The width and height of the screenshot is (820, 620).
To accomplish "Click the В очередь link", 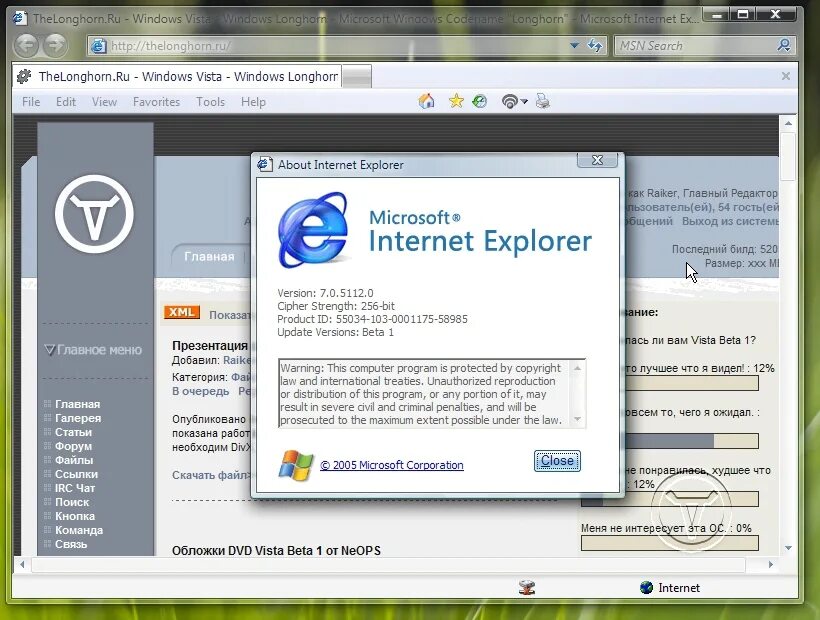I will click(x=200, y=392).
